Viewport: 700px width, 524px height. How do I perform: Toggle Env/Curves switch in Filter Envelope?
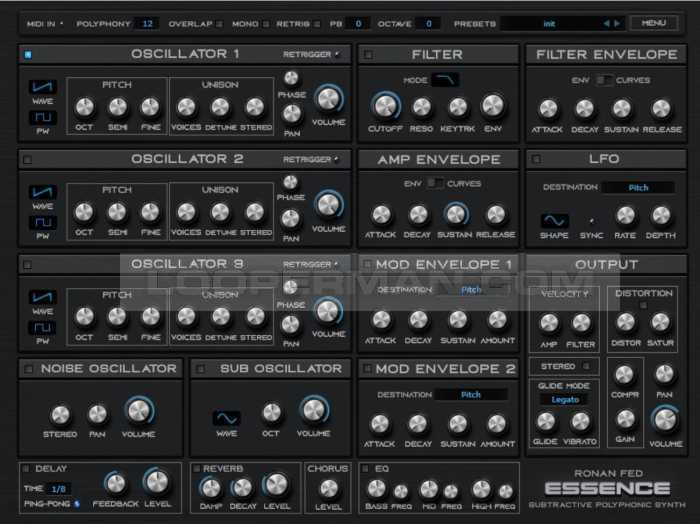coord(605,80)
